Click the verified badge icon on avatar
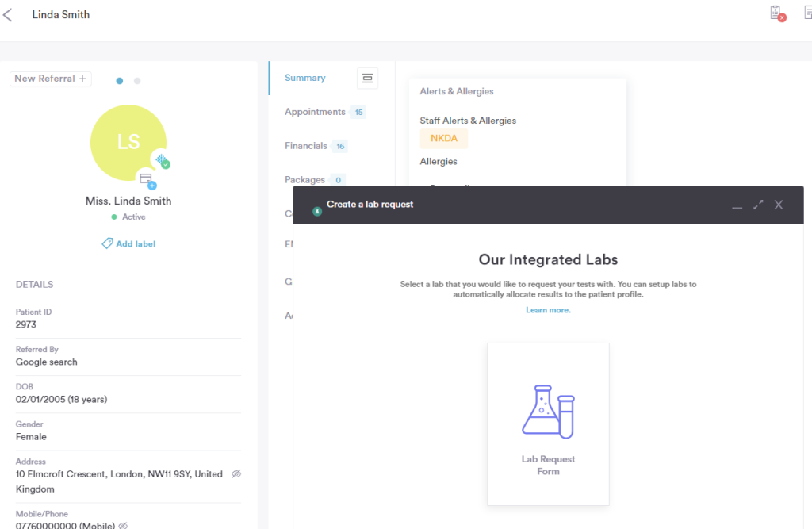Image resolution: width=812 pixels, height=529 pixels. click(162, 161)
